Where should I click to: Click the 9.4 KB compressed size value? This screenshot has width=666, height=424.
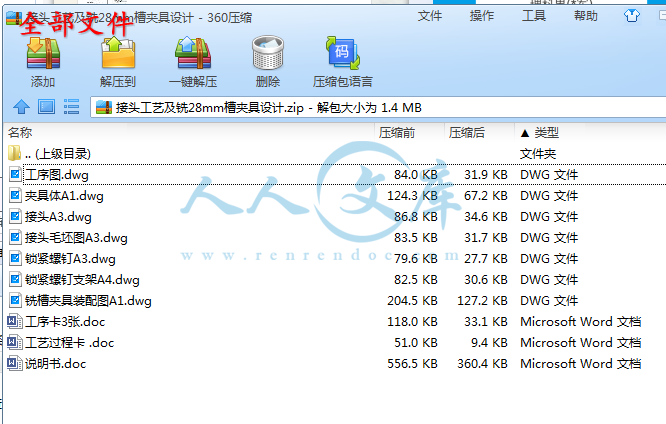pyautogui.click(x=489, y=342)
